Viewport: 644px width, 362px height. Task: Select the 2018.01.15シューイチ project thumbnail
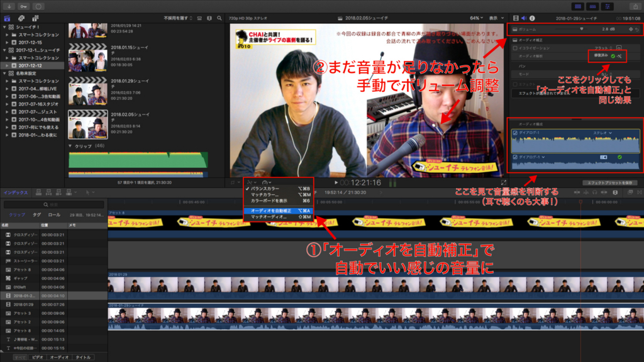coord(88,57)
